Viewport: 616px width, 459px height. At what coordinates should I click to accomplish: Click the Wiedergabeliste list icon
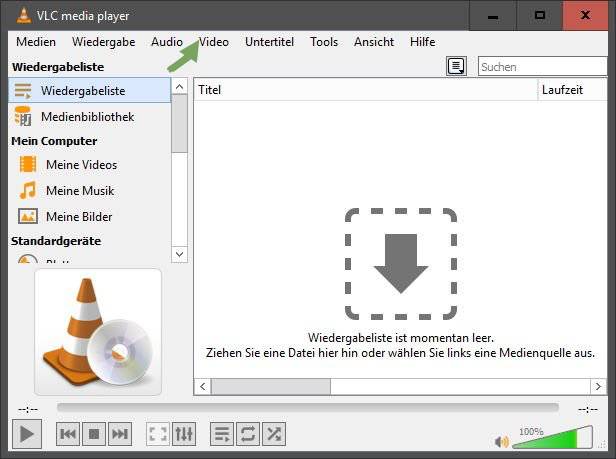point(23,90)
